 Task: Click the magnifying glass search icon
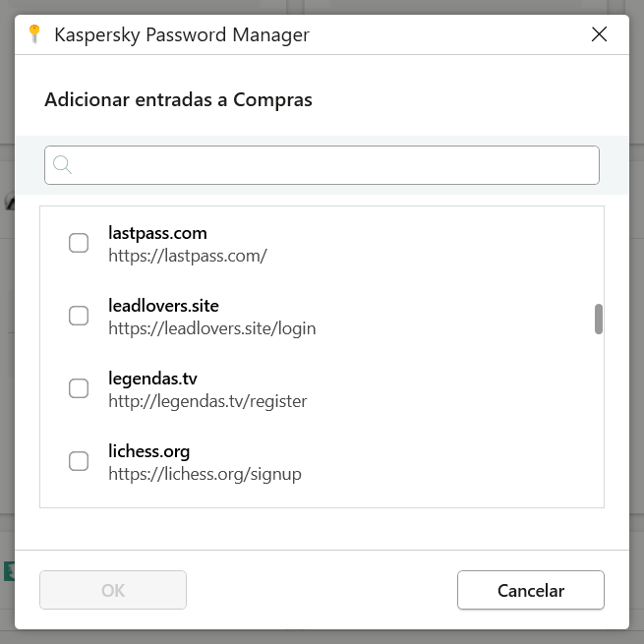coord(63,165)
